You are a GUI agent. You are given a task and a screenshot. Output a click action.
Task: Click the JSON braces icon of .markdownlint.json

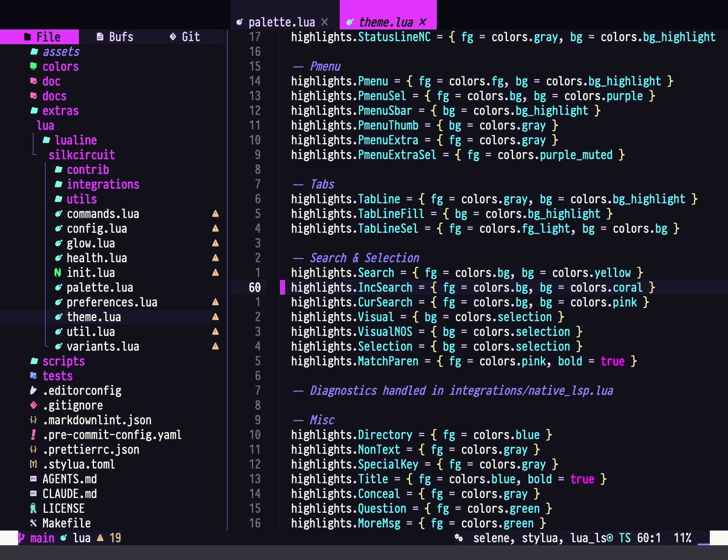click(x=33, y=420)
